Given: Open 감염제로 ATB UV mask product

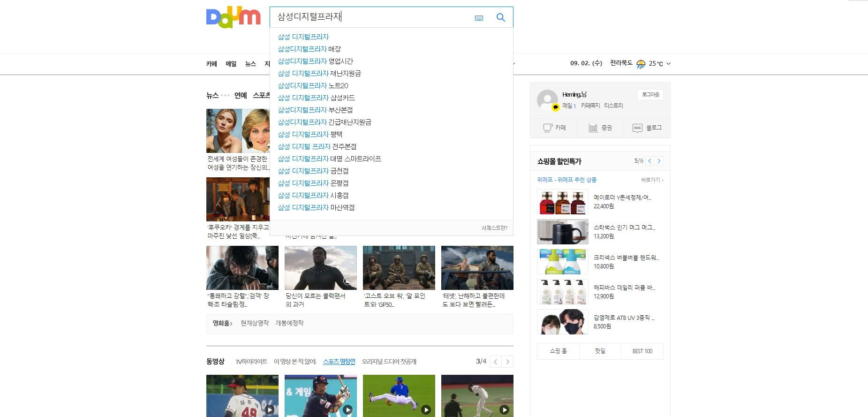Looking at the screenshot, I should pyautogui.click(x=600, y=322).
